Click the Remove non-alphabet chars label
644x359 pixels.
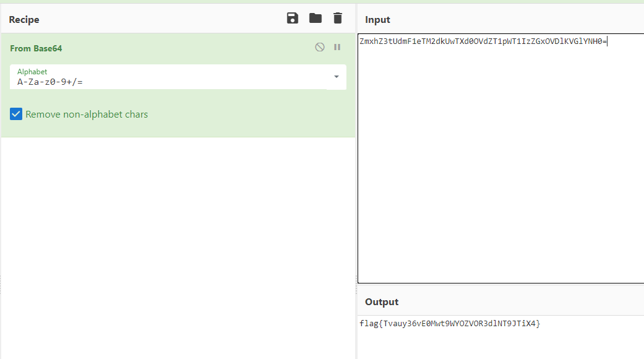click(x=87, y=114)
